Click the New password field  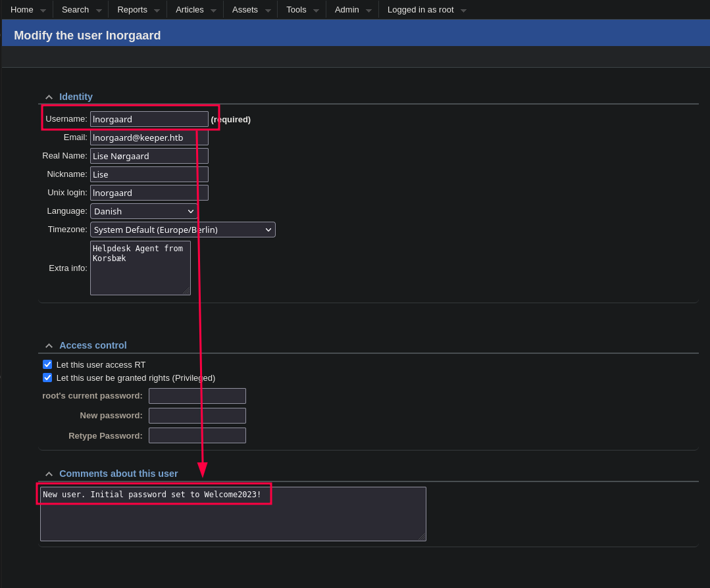(x=197, y=416)
